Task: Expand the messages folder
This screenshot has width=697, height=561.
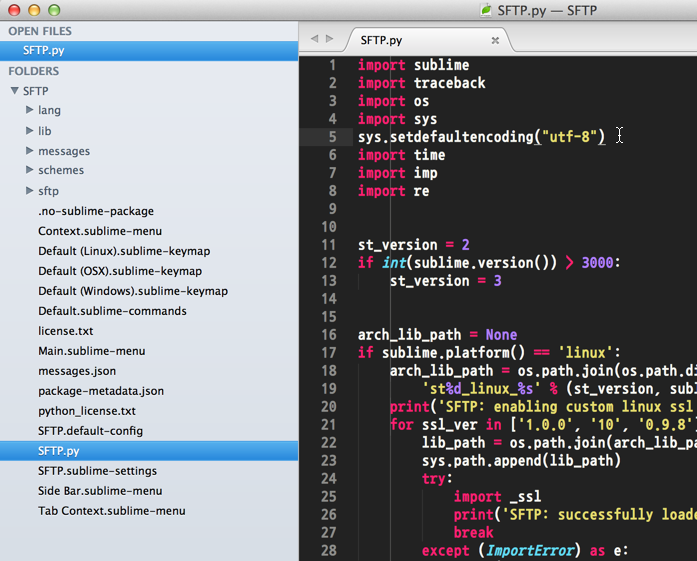Action: click(29, 151)
